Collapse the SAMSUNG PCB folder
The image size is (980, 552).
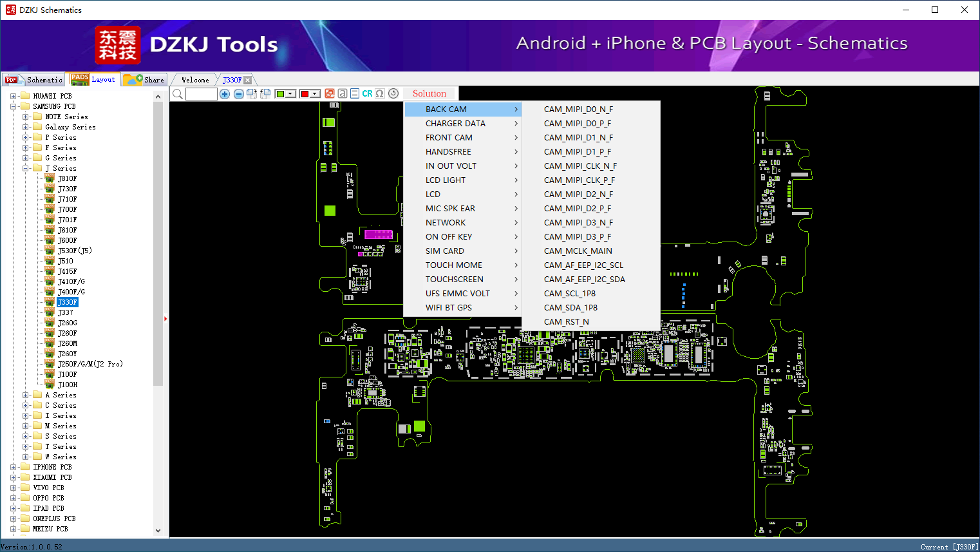14,106
